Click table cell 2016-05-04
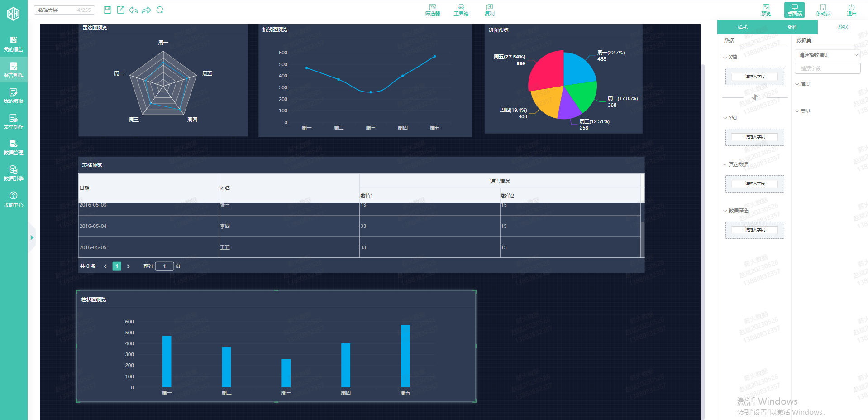Viewport: 868px width, 420px height. [148, 226]
